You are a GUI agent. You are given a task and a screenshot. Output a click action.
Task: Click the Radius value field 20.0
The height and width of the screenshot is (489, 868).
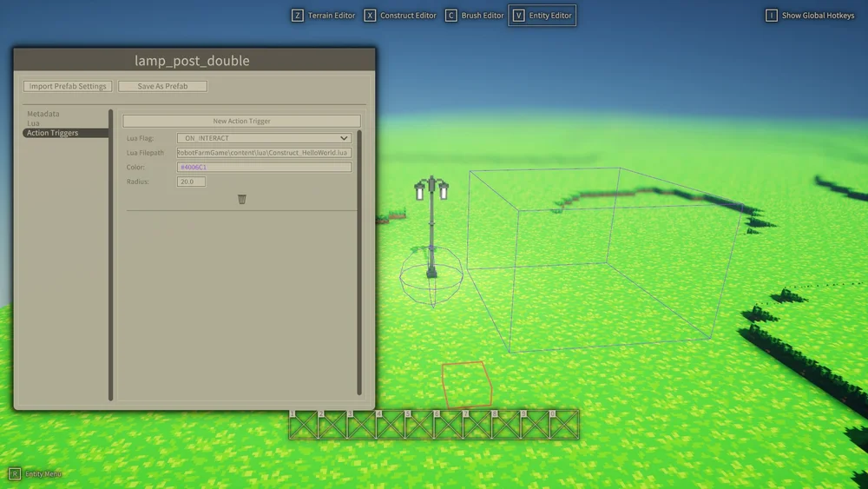191,182
